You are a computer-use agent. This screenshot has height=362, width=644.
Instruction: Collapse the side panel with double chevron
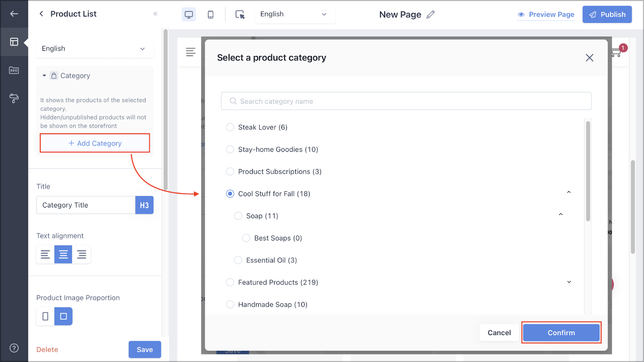click(x=155, y=14)
